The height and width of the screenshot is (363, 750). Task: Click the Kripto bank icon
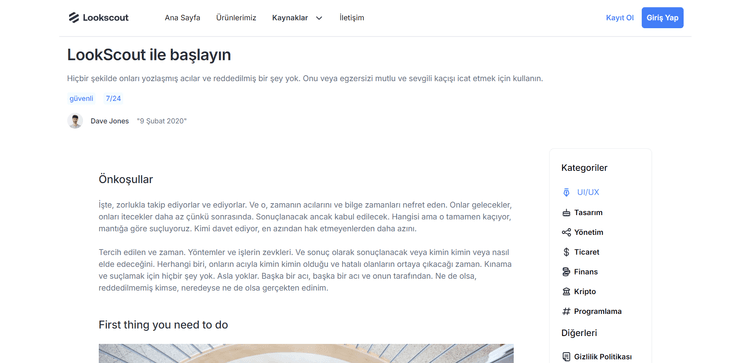click(566, 291)
